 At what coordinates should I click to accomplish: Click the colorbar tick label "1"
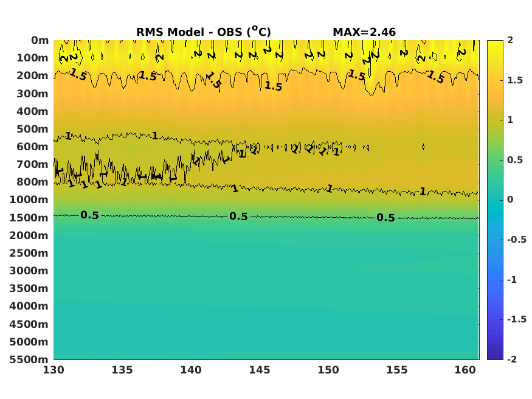click(x=510, y=120)
